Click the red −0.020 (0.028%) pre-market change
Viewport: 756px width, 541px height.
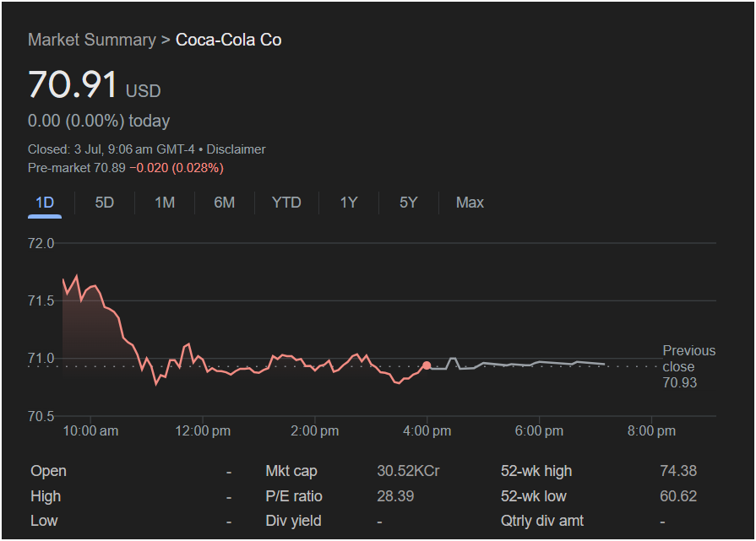(x=177, y=168)
